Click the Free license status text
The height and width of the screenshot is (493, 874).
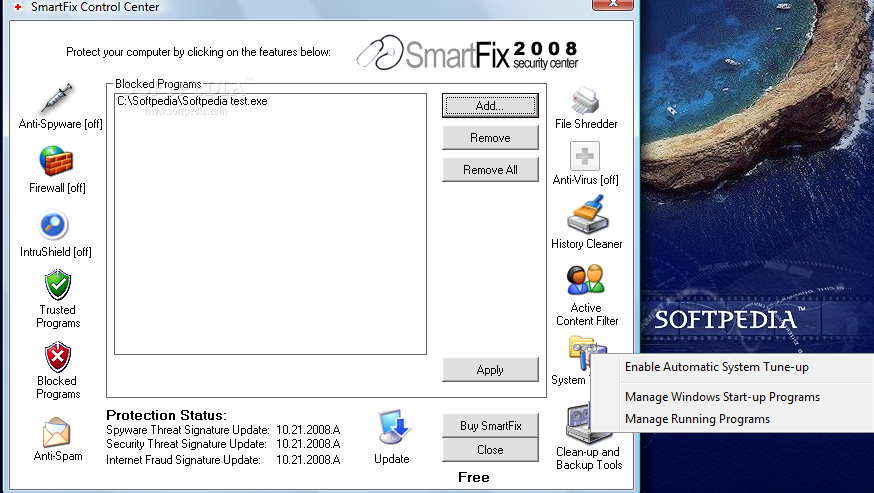[474, 477]
